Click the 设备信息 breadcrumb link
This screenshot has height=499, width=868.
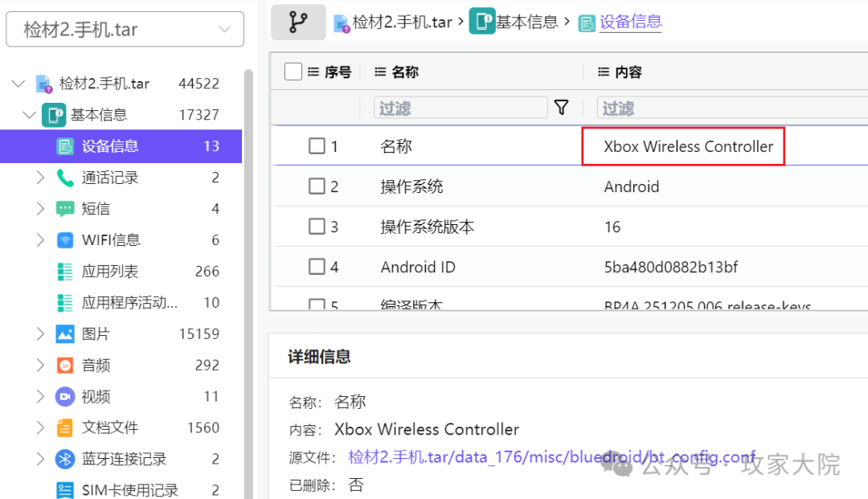coord(631,22)
